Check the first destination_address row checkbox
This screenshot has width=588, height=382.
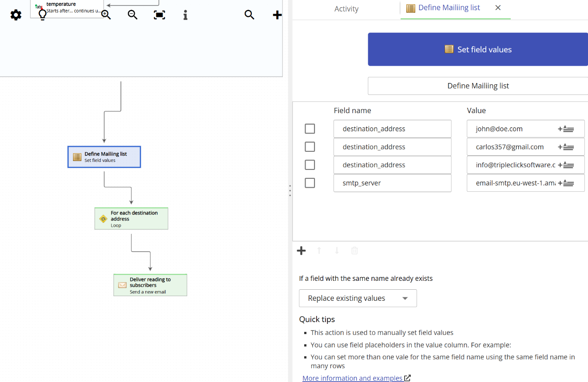click(310, 128)
